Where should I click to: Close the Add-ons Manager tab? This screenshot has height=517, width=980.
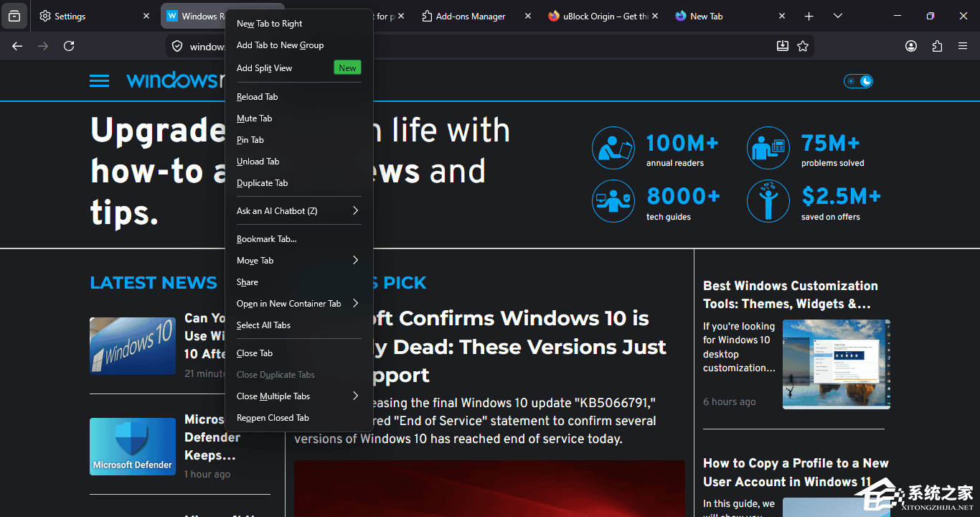[528, 16]
